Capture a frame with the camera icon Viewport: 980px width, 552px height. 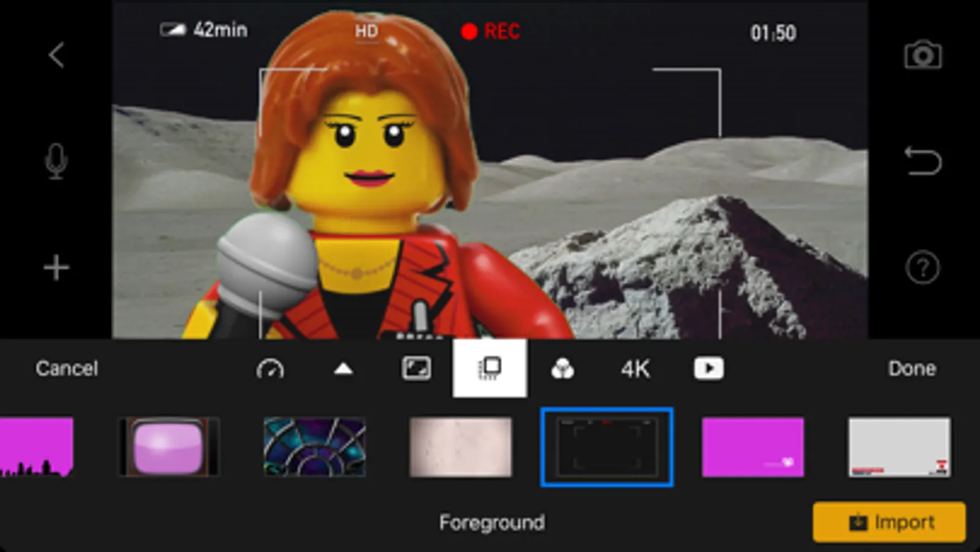pos(922,55)
